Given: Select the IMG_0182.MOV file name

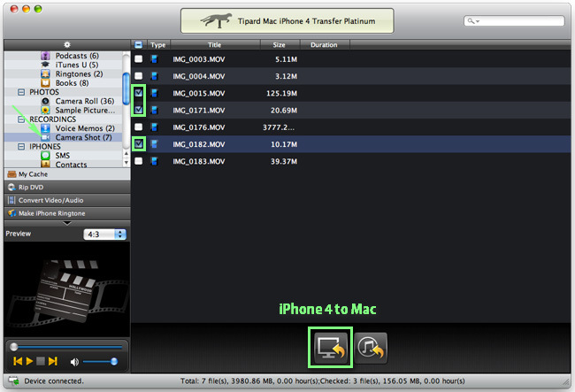Looking at the screenshot, I should point(199,144).
